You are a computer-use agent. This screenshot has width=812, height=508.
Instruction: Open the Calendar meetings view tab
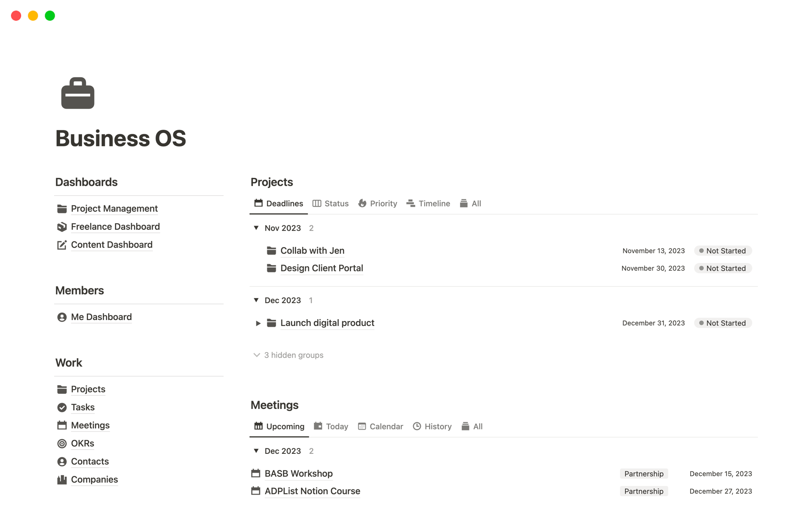(380, 426)
